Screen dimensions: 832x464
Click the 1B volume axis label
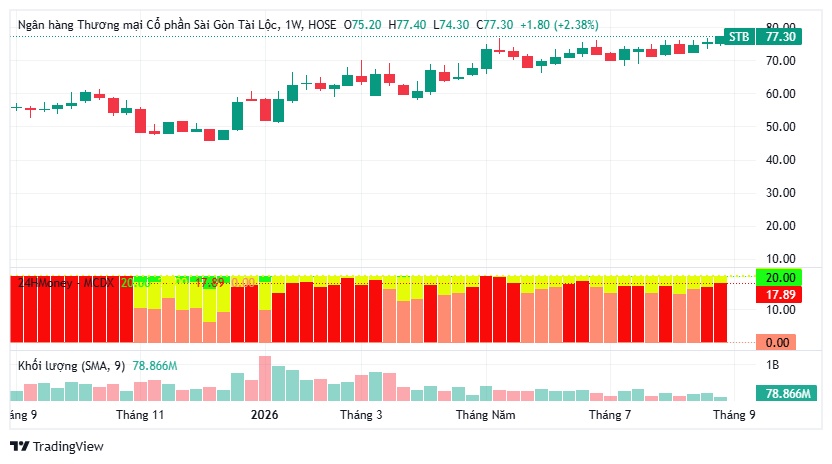pos(773,365)
